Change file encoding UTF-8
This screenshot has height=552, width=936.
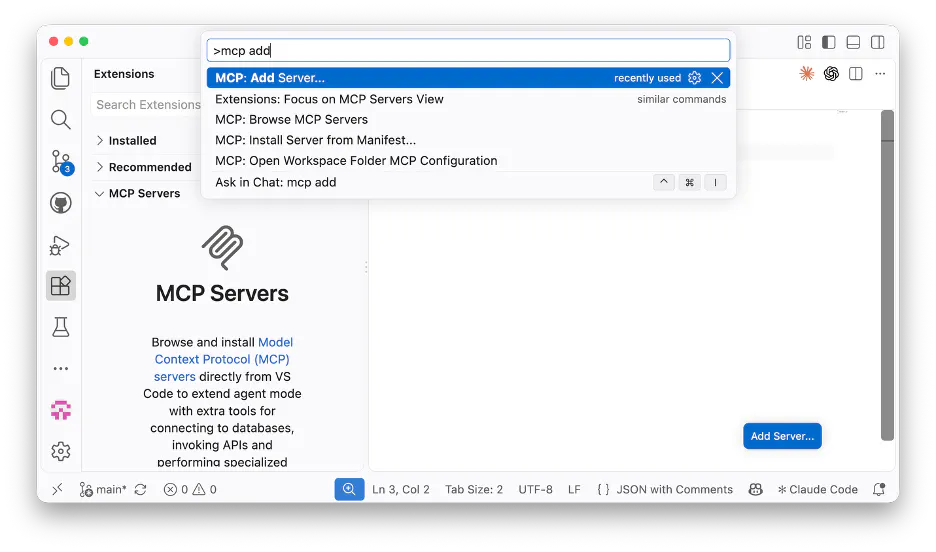pos(535,489)
